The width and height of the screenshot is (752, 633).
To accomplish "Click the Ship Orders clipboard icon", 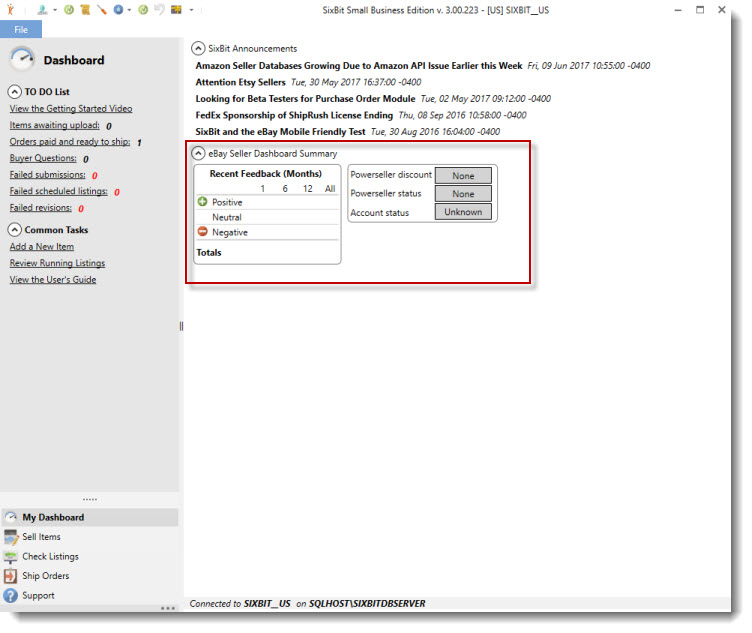I will [11, 576].
